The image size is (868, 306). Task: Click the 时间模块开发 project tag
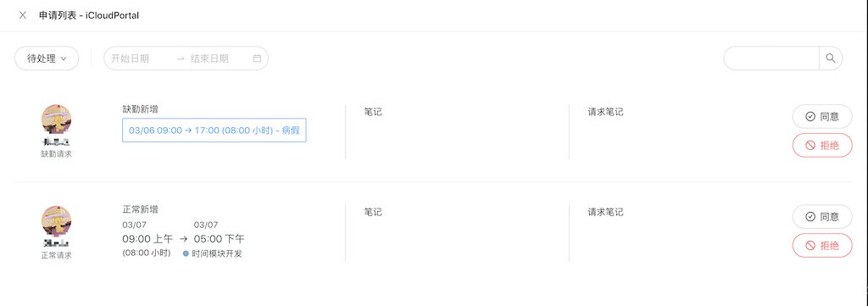point(213,254)
